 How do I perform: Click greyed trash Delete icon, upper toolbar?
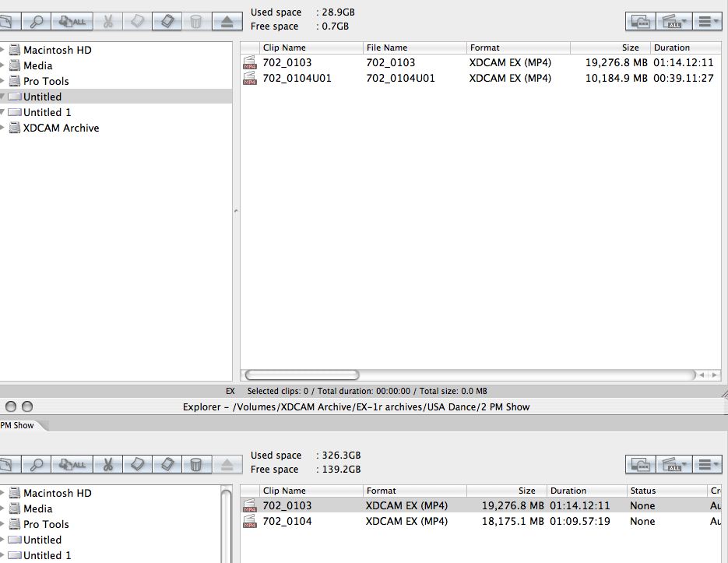[x=196, y=21]
